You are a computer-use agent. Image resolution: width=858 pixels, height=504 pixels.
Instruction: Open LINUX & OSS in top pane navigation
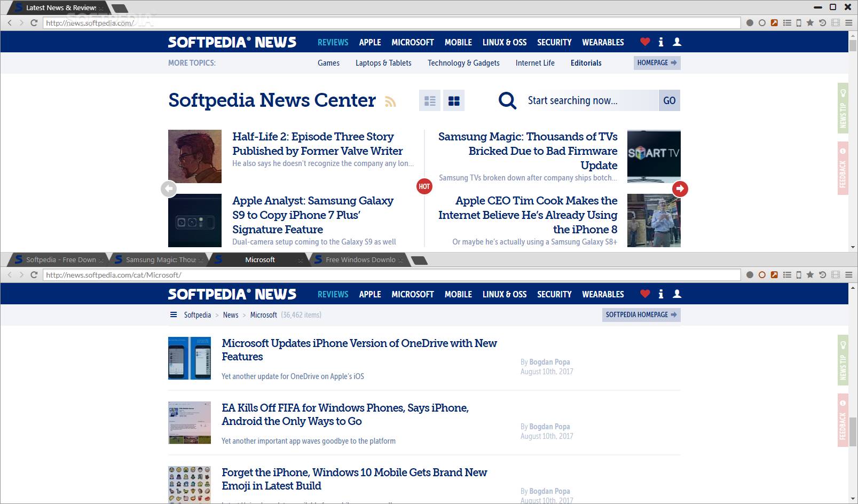505,42
